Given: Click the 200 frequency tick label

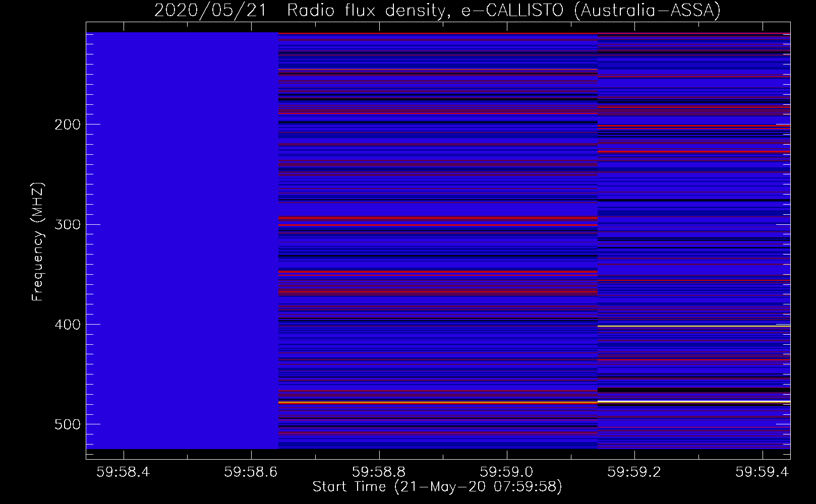Looking at the screenshot, I should coord(67,124).
